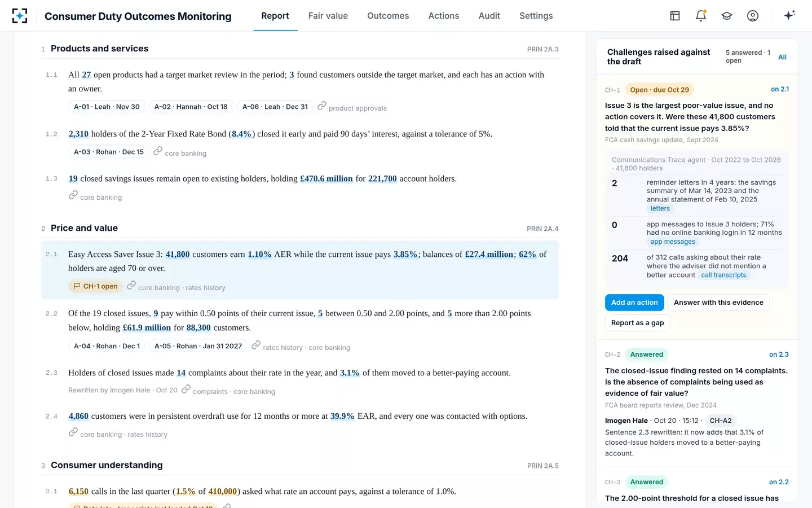
Task: Click the app logo icon
Action: [20, 16]
